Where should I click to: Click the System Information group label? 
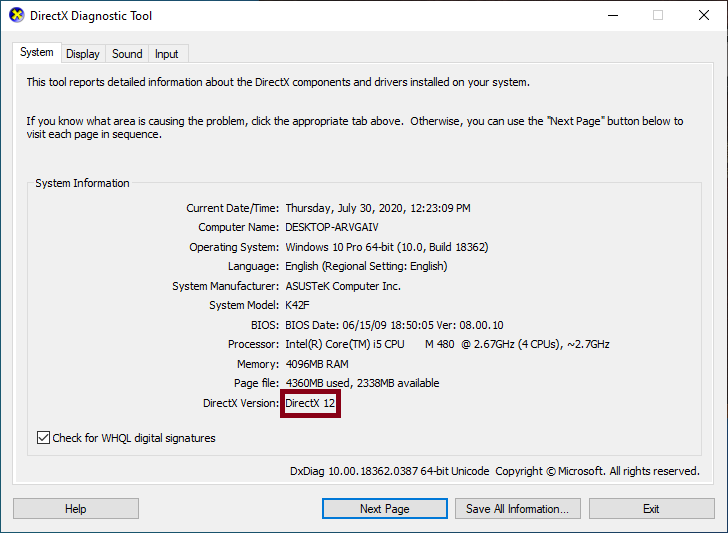82,183
